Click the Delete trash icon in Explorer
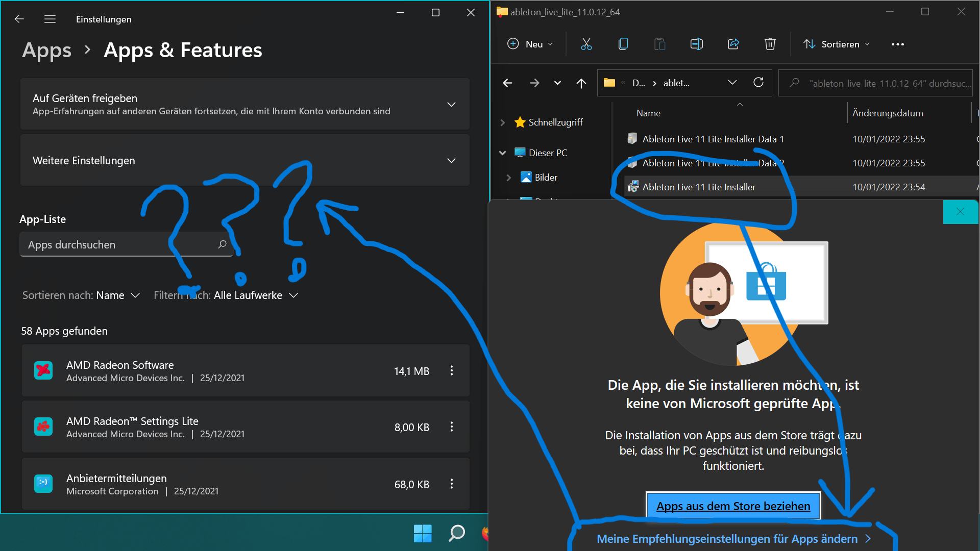Image resolution: width=980 pixels, height=551 pixels. point(770,44)
